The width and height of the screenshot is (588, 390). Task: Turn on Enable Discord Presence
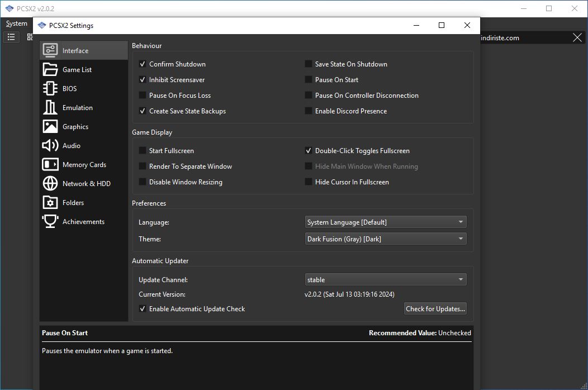point(308,111)
